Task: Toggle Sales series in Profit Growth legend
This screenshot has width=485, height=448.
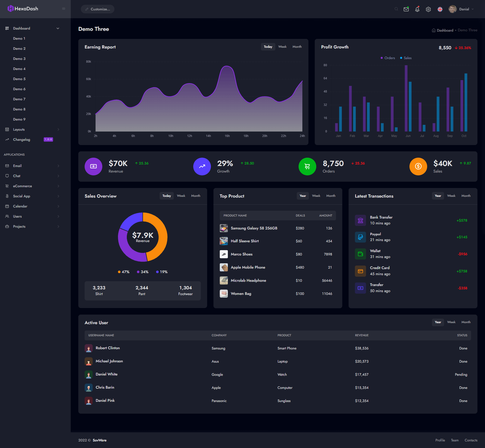Action: tap(406, 58)
